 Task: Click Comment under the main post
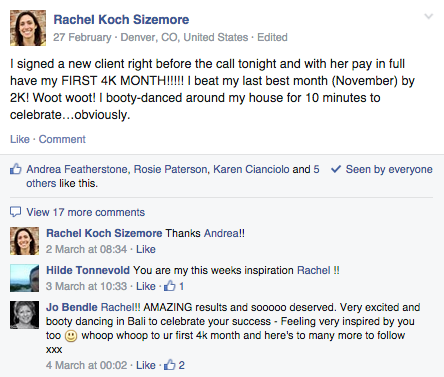tap(62, 139)
